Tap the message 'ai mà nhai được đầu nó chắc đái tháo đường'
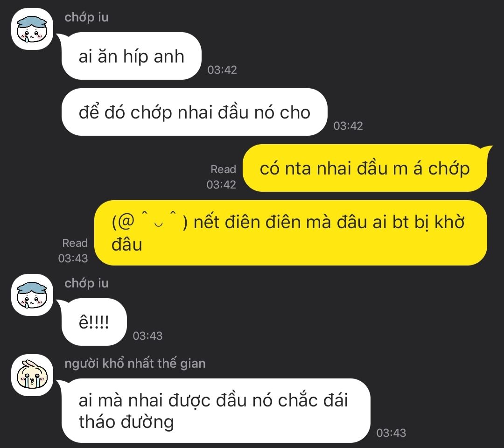The width and height of the screenshot is (504, 448). click(216, 410)
